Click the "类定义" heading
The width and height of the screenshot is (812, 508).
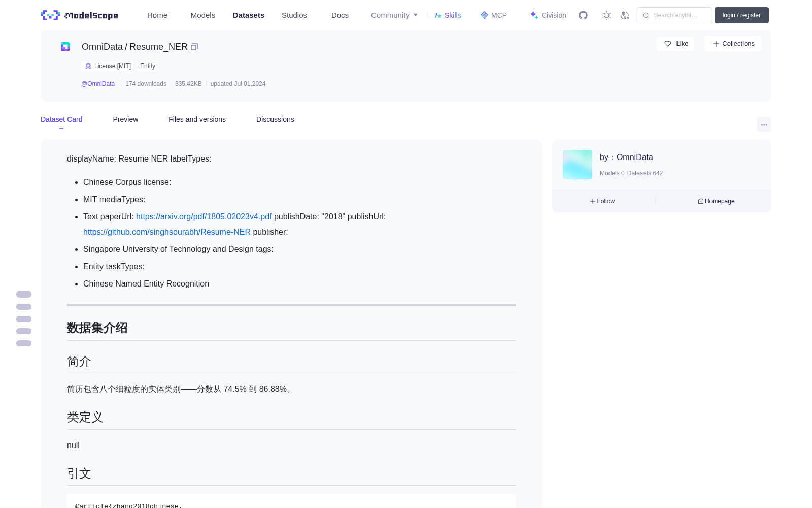85,417
